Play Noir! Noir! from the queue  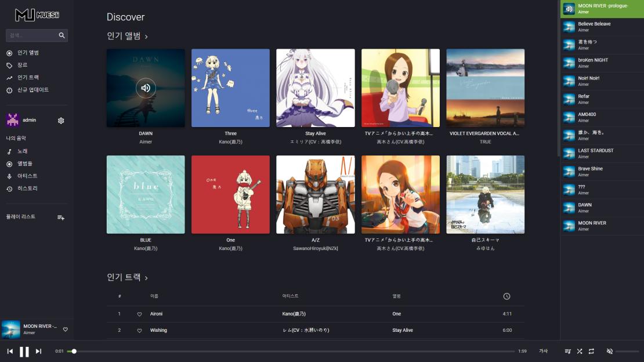point(602,81)
